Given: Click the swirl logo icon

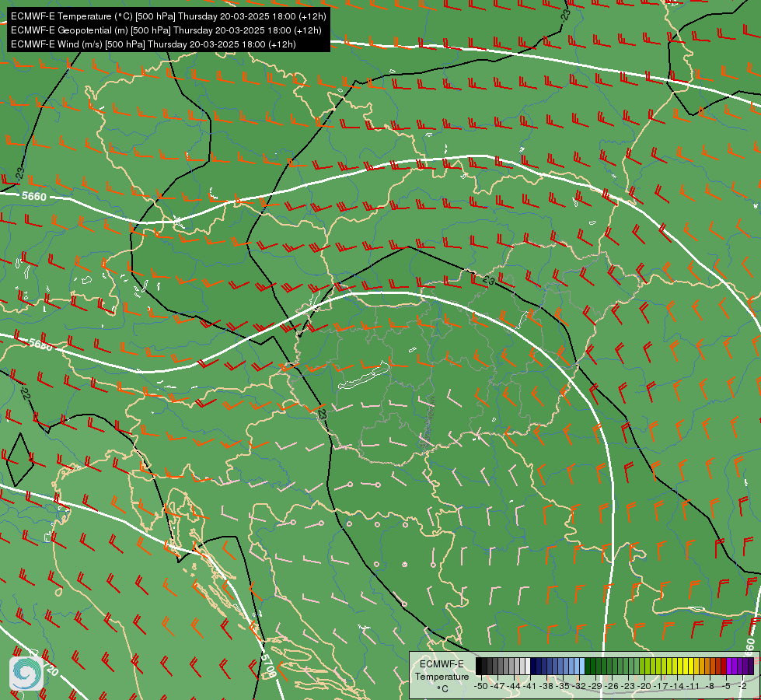Looking at the screenshot, I should coord(26,674).
